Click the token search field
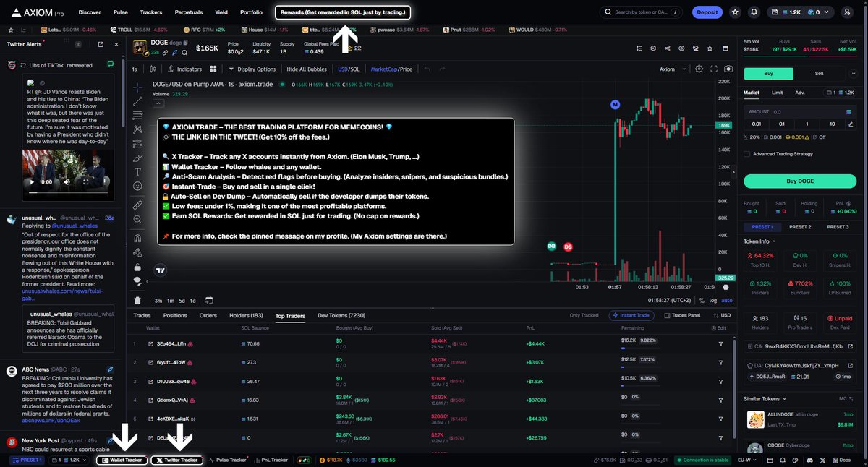This screenshot has height=467, width=868. [642, 12]
